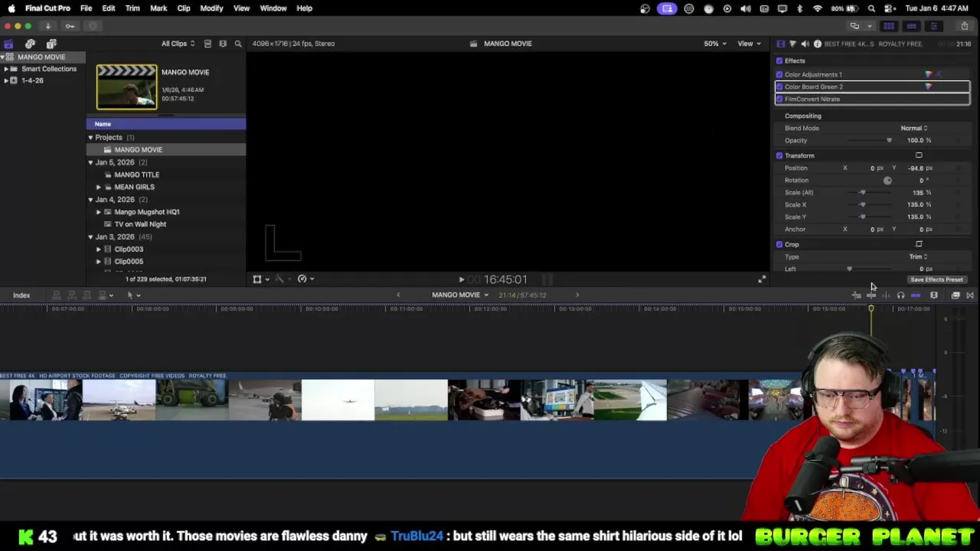Viewport: 980px width, 551px height.
Task: Open the Keyword Editor key button
Action: 70,26
